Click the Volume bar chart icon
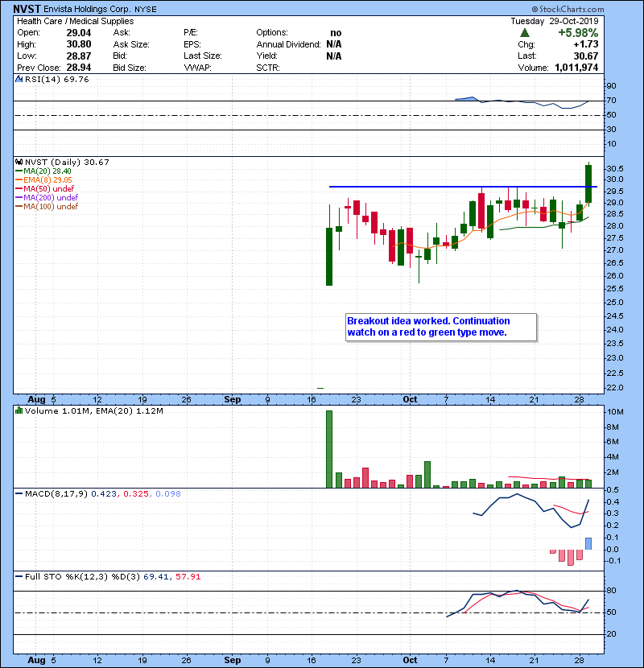The height and width of the screenshot is (668, 644). tap(19, 410)
